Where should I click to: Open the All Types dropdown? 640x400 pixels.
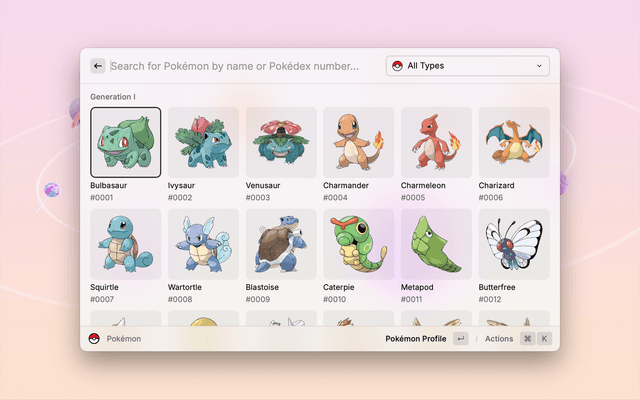(467, 66)
